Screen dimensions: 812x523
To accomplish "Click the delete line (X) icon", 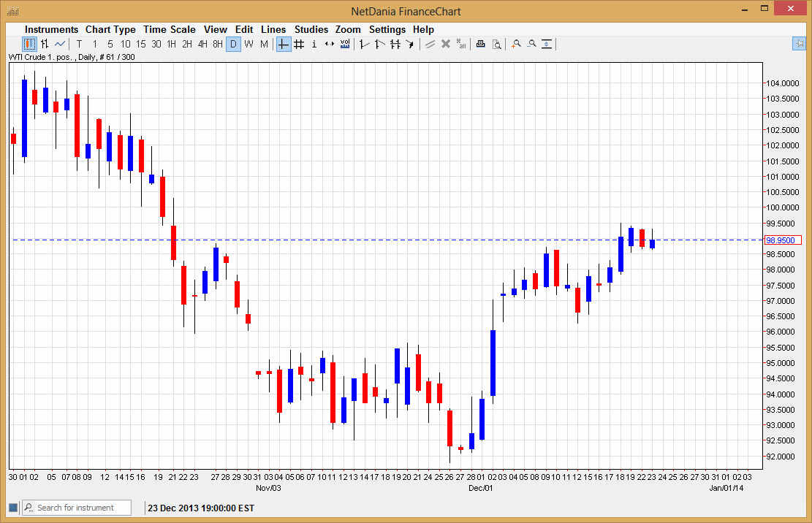I will coord(445,44).
